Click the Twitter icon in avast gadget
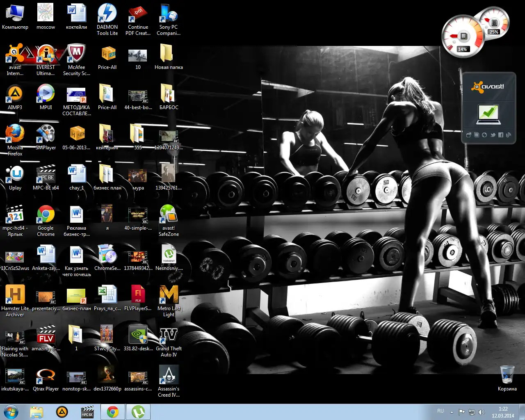 point(493,135)
